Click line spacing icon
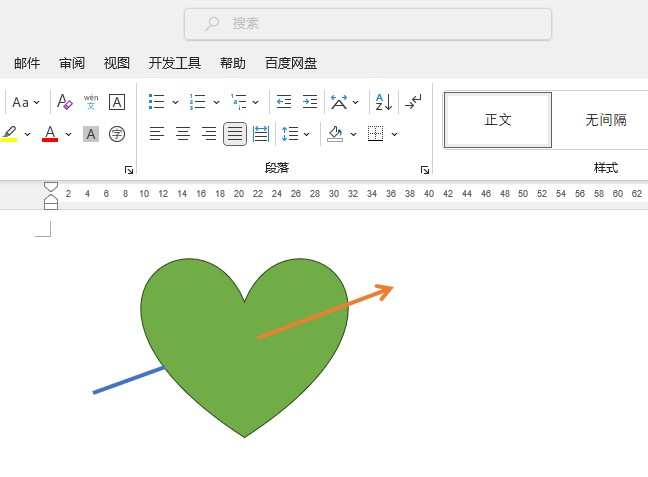 [x=290, y=134]
